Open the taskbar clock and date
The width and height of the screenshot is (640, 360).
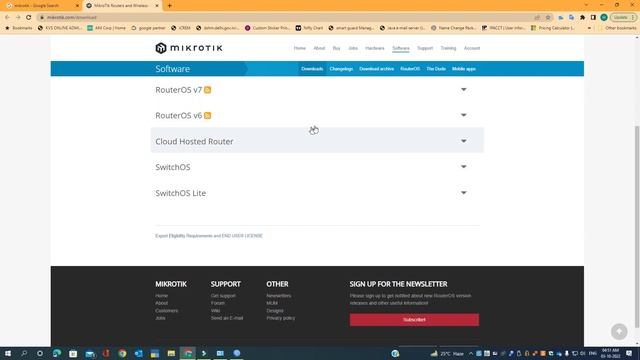(x=610, y=353)
